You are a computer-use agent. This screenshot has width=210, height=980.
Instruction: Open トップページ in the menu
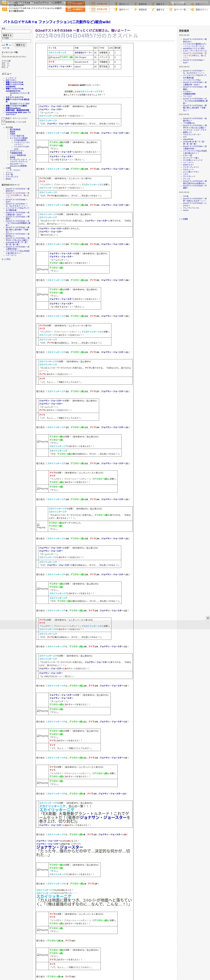11,78
